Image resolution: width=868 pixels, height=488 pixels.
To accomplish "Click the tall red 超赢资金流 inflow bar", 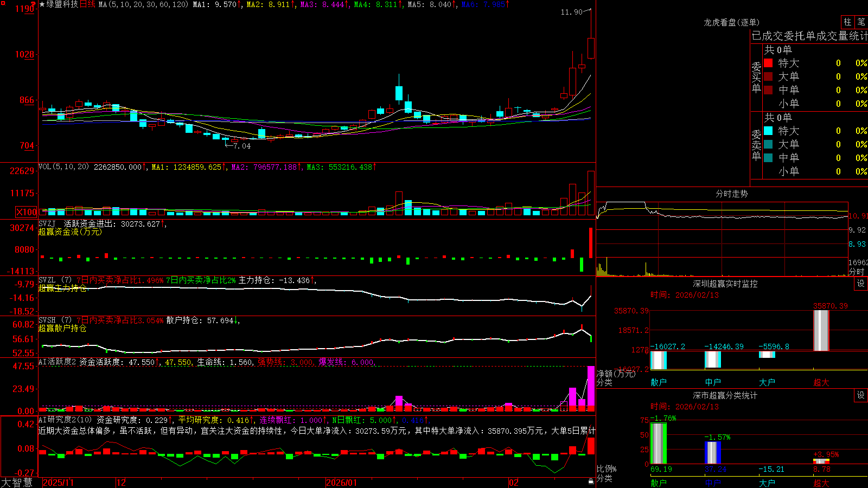I will point(591,243).
